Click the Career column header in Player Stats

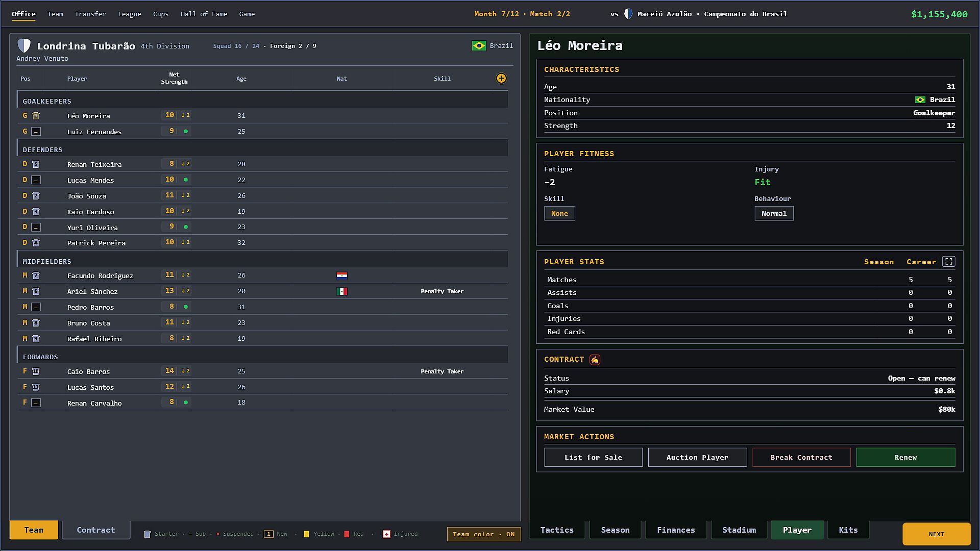click(921, 262)
